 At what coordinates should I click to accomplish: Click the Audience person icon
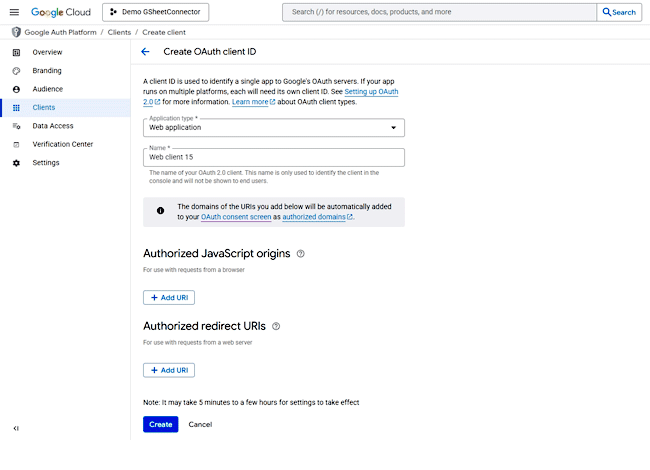point(16,89)
